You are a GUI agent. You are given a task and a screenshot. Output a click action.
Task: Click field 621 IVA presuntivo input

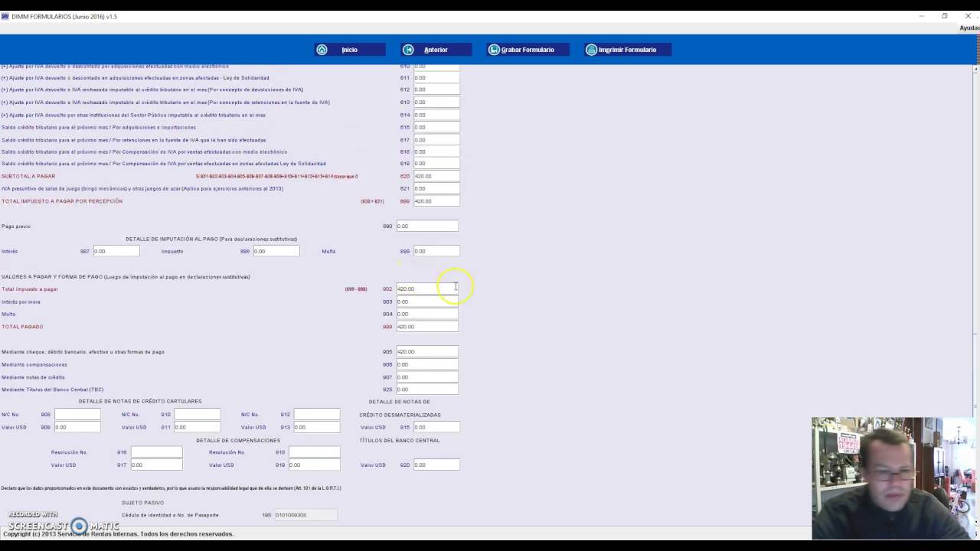coord(436,188)
